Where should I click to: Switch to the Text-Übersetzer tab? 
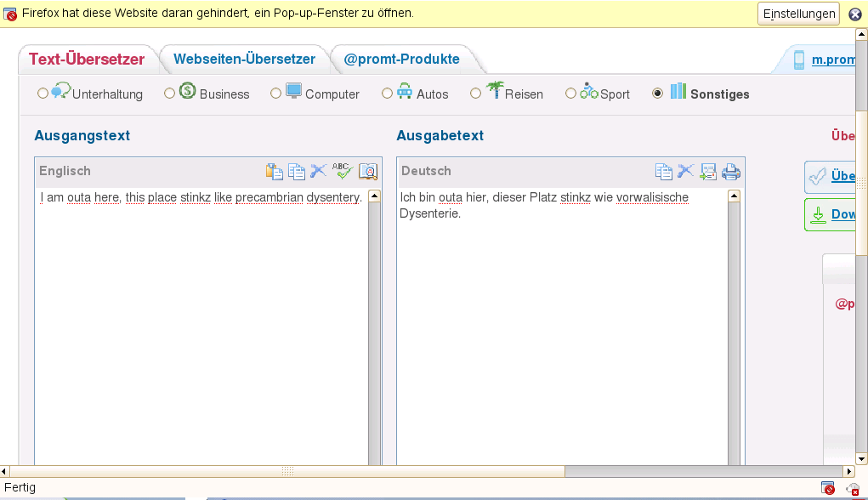click(87, 60)
